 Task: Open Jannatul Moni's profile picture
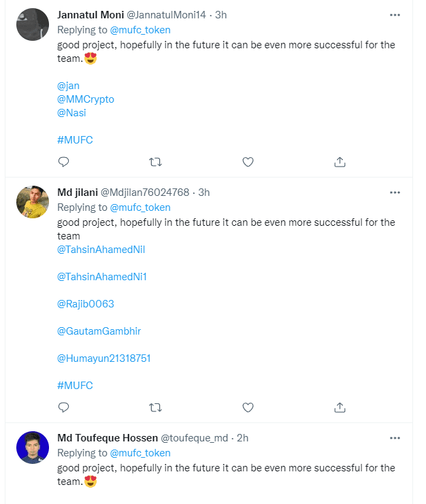click(33, 24)
